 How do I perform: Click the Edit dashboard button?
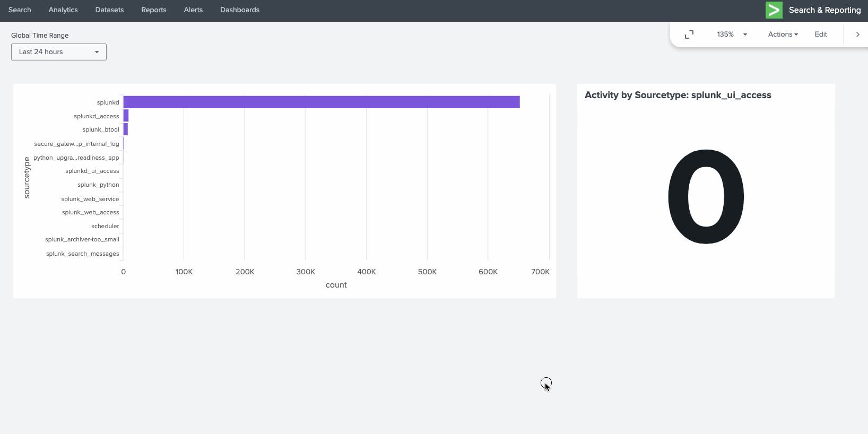tap(821, 34)
